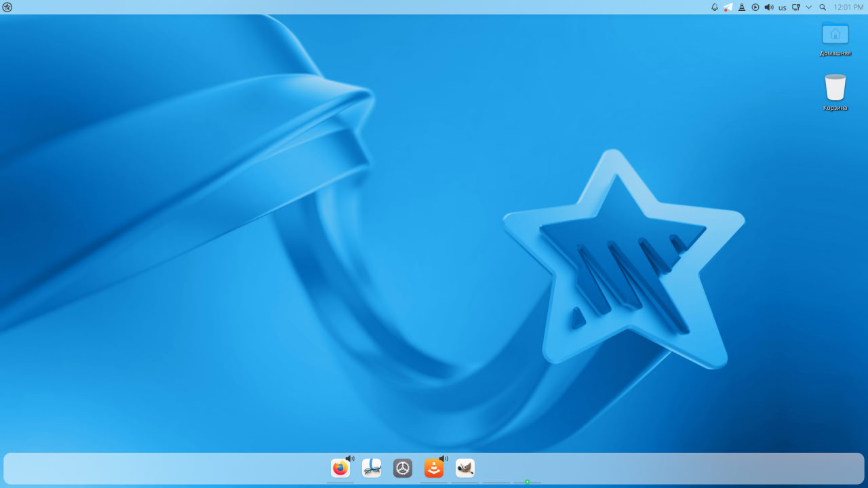Launch GIMP from the dock
Image resolution: width=868 pixels, height=488 pixels.
coord(465,468)
